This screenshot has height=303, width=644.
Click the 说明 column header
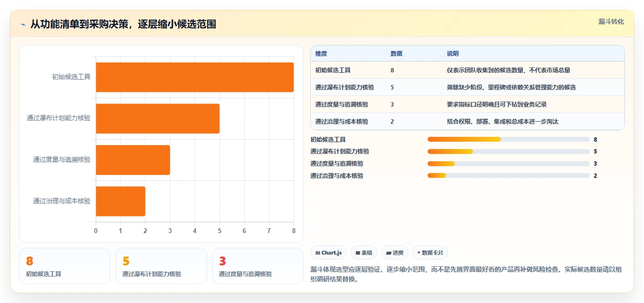(x=453, y=54)
